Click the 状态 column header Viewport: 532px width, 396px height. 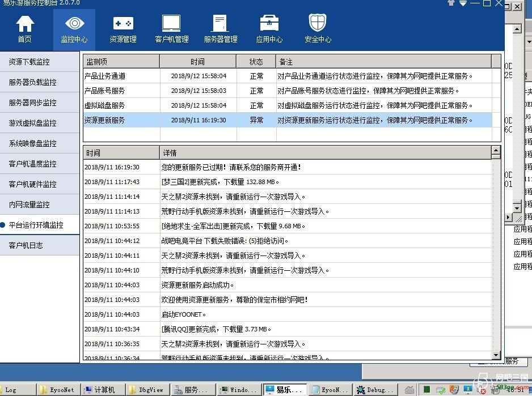tap(256, 62)
